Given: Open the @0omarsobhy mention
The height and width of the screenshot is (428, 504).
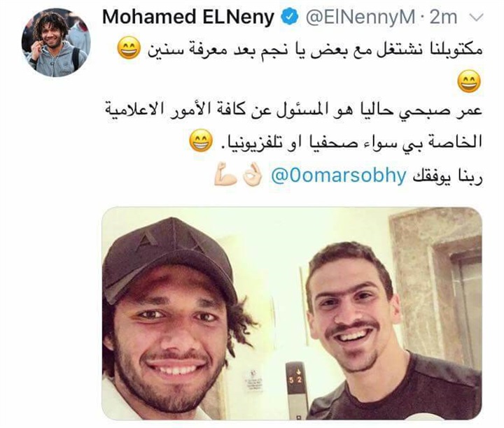Looking at the screenshot, I should pyautogui.click(x=339, y=176).
